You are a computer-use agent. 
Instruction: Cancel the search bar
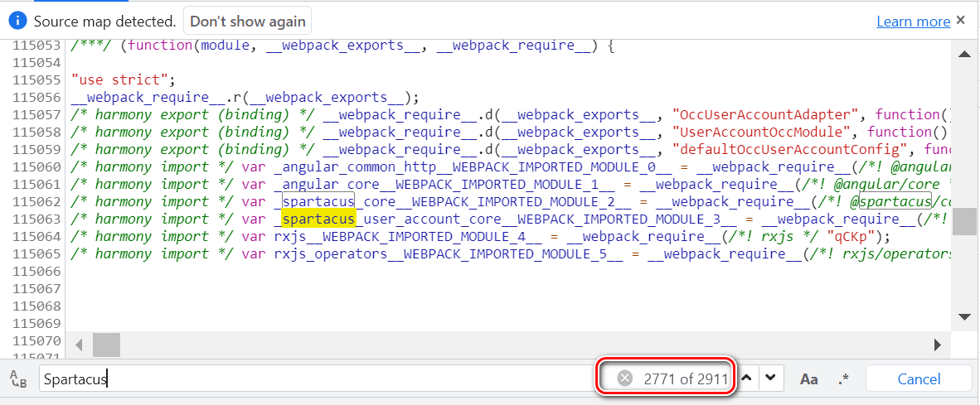[919, 378]
